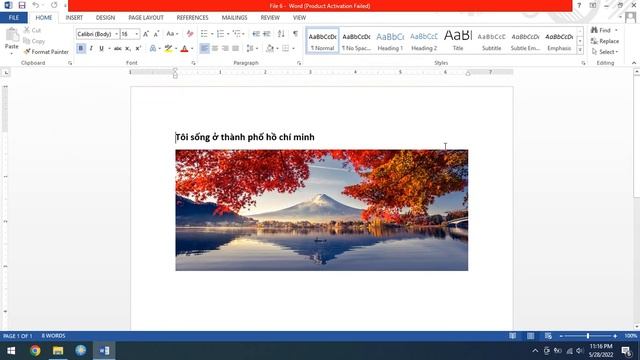The width and height of the screenshot is (640, 360).
Task: Click the Mount Fuji picture in document
Action: click(322, 210)
